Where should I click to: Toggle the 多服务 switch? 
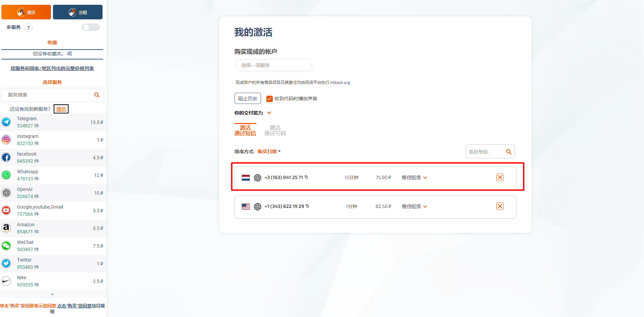point(91,27)
